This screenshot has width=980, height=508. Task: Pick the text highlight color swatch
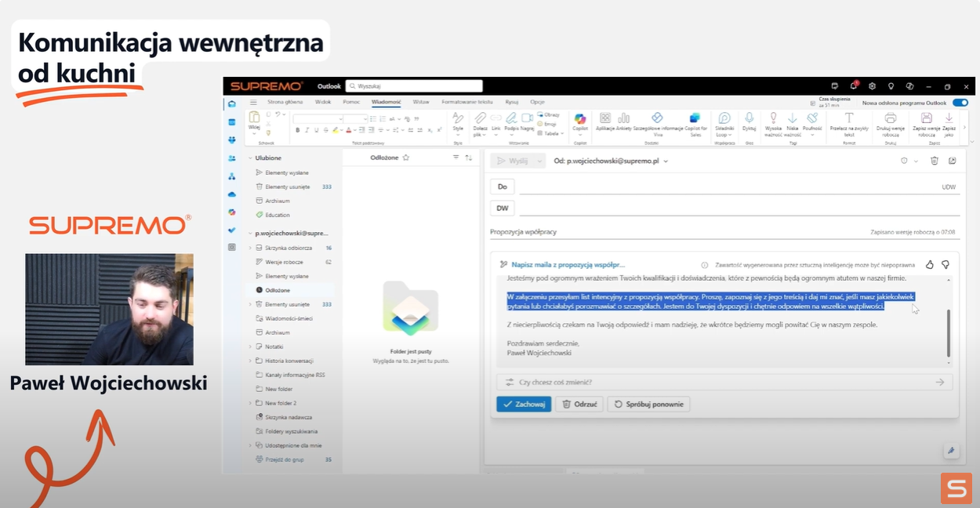336,130
